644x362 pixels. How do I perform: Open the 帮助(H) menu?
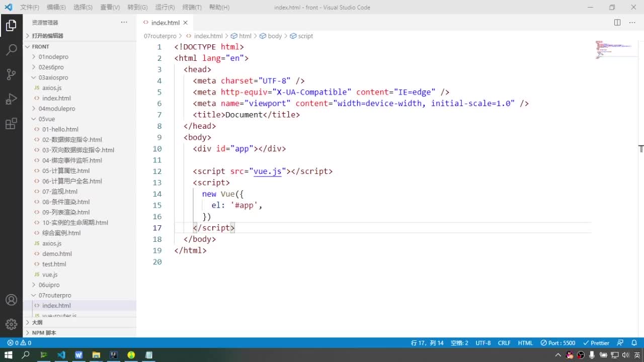(x=219, y=8)
